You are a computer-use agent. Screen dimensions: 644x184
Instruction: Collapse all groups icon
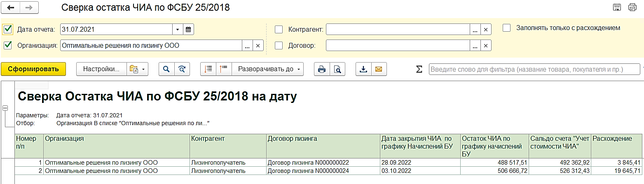(224, 69)
